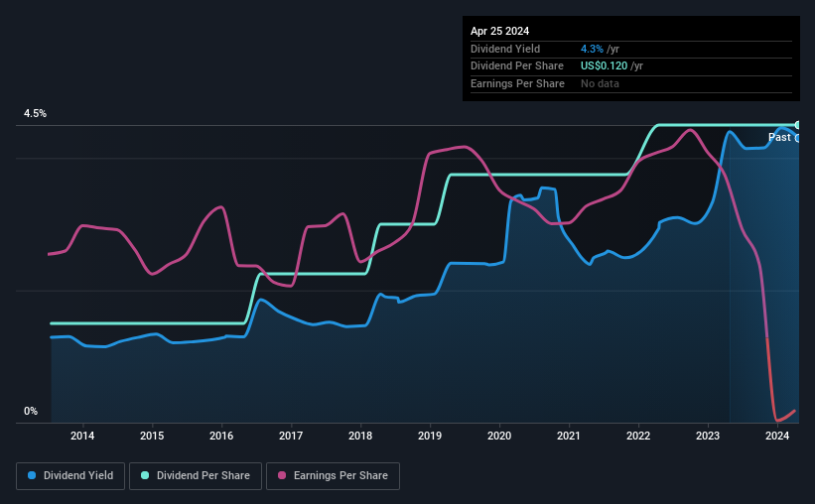
Task: Click the 4.3% dividend yield tooltip value
Action: [592, 49]
